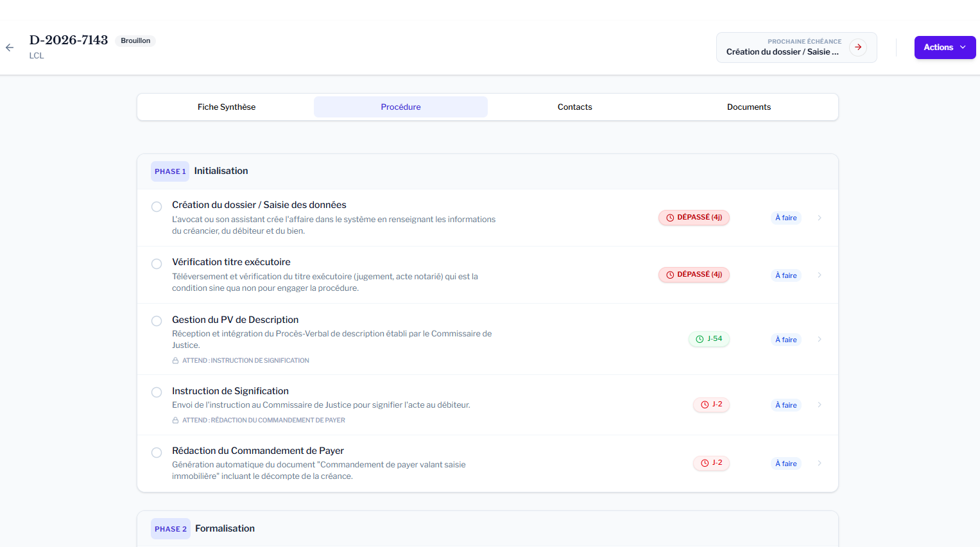Click the DÉPASSÉ (4j) badge for Vérification titre exécutoire
Image resolution: width=980 pixels, height=547 pixels.
[x=694, y=275]
